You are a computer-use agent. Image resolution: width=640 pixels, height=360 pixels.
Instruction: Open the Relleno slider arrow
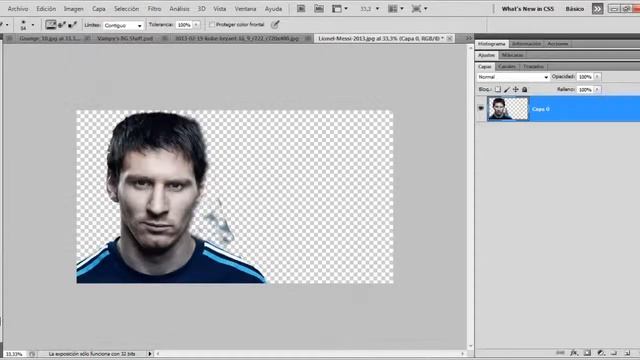click(x=597, y=89)
